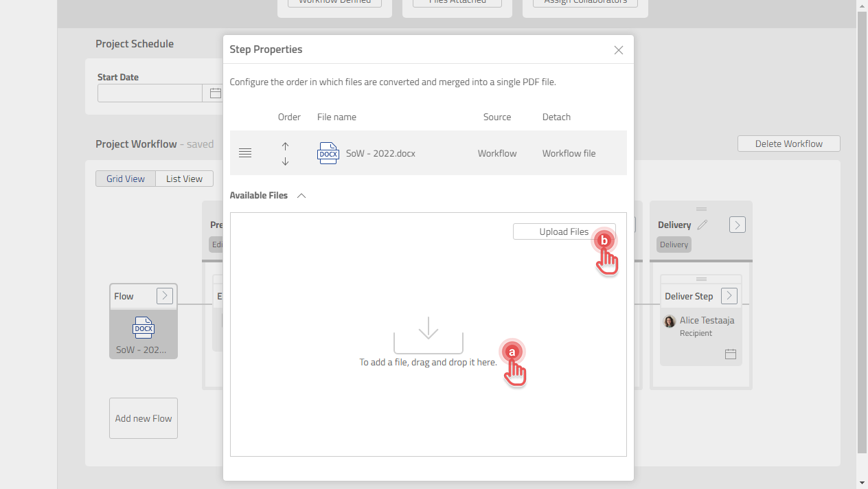868x489 pixels.
Task: Switch to Grid View
Action: point(125,178)
